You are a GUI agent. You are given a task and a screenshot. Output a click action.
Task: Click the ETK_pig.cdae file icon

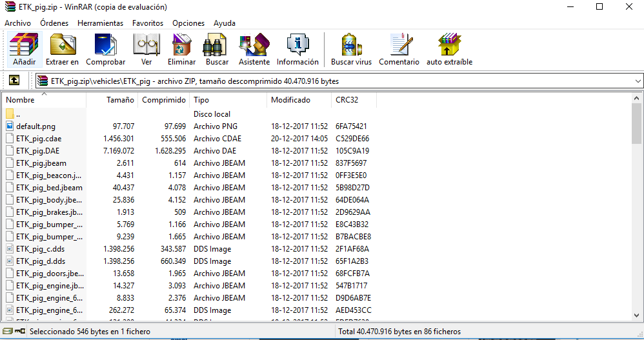tap(10, 138)
